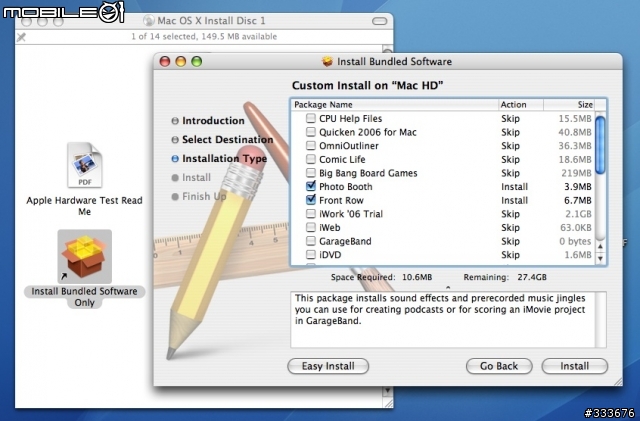The image size is (640, 421).
Task: Click the GarageBand package name
Action: tap(345, 241)
